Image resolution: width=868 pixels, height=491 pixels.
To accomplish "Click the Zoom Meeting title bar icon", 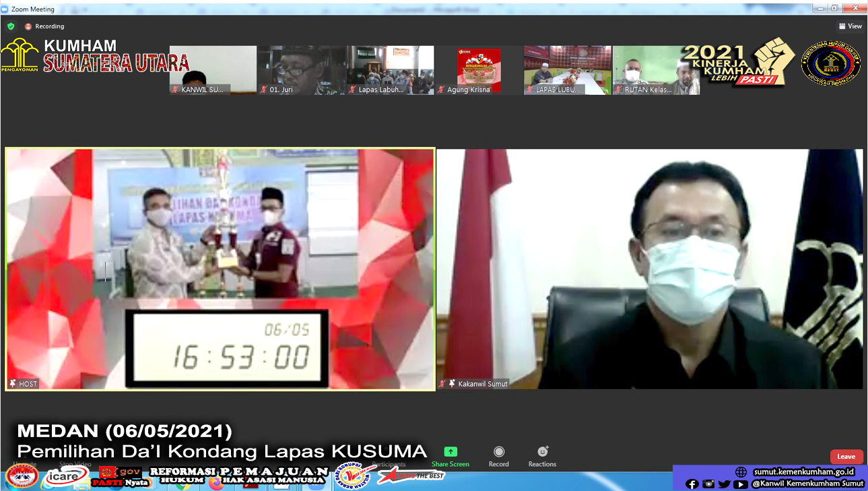I will point(6,9).
